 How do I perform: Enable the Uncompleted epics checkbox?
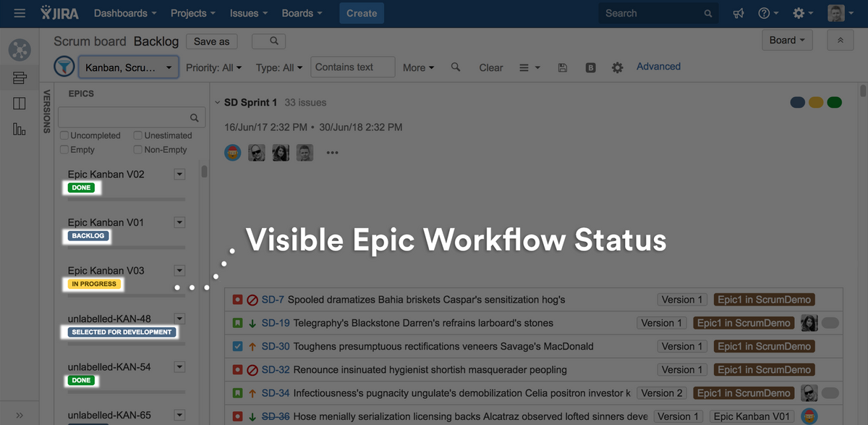[65, 135]
